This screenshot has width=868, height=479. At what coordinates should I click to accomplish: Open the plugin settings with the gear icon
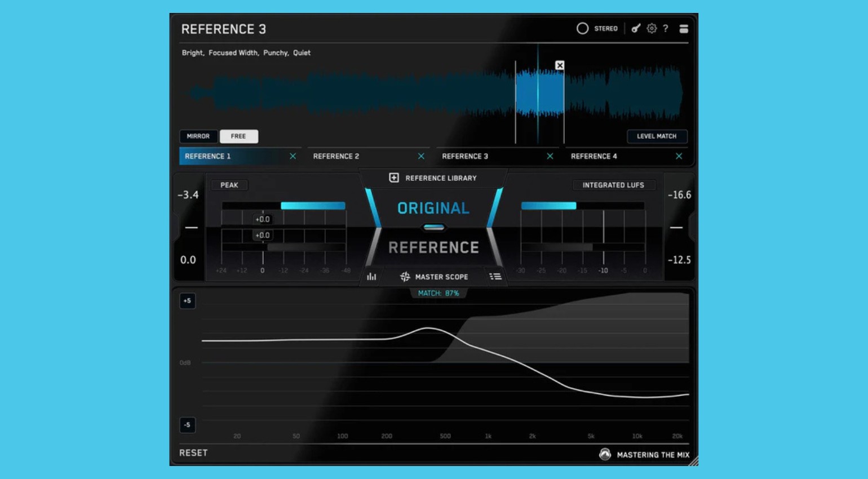click(x=652, y=28)
